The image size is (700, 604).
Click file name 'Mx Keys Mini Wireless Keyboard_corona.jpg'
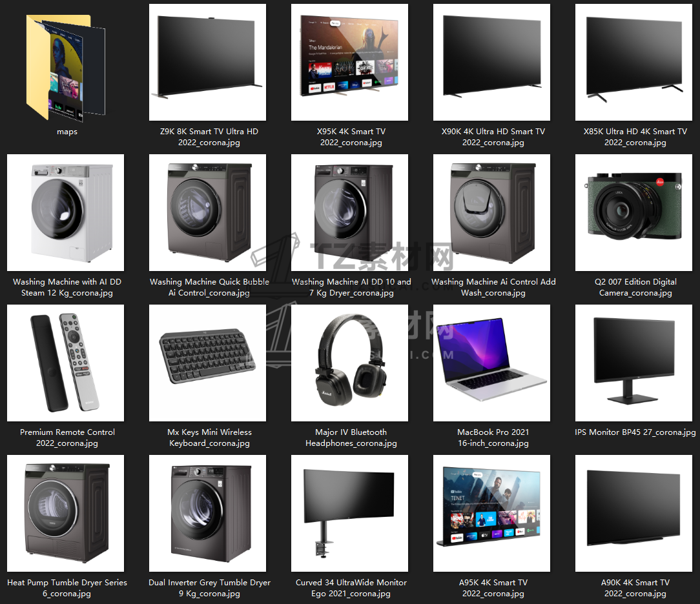coord(209,438)
